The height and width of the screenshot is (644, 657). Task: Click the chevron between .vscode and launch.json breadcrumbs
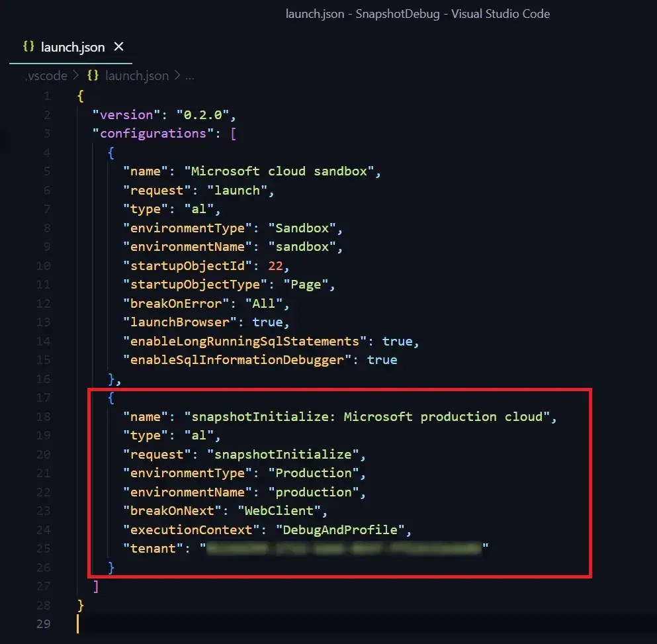point(75,75)
